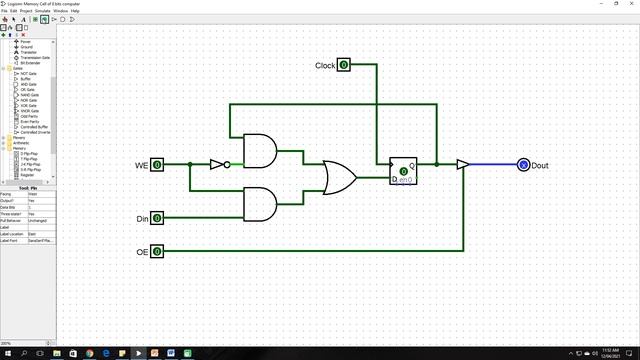Open the Windows Start menu
Screen dimensions: 640x360
7,353
